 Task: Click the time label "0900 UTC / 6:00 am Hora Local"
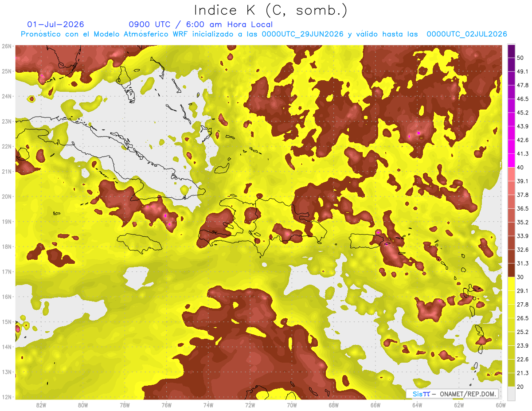[200, 24]
